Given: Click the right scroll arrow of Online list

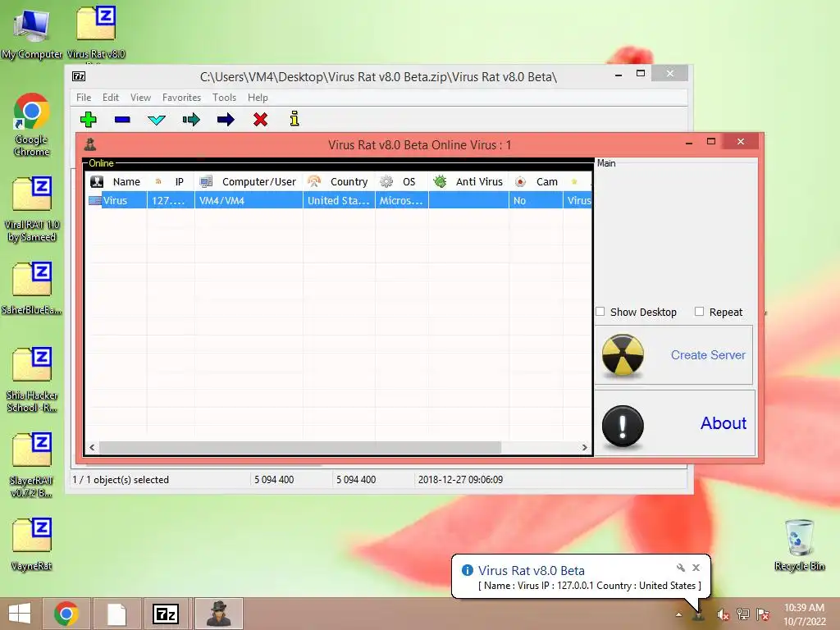Looking at the screenshot, I should [x=584, y=447].
